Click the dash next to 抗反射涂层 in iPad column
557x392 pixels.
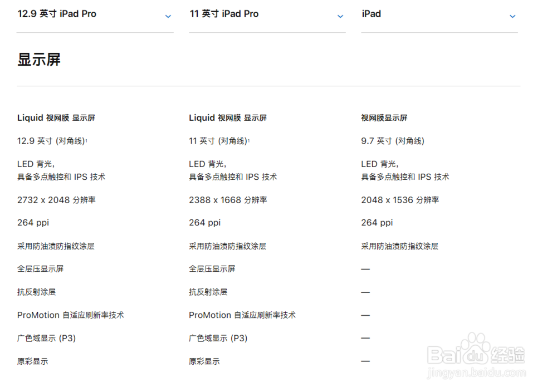point(365,291)
